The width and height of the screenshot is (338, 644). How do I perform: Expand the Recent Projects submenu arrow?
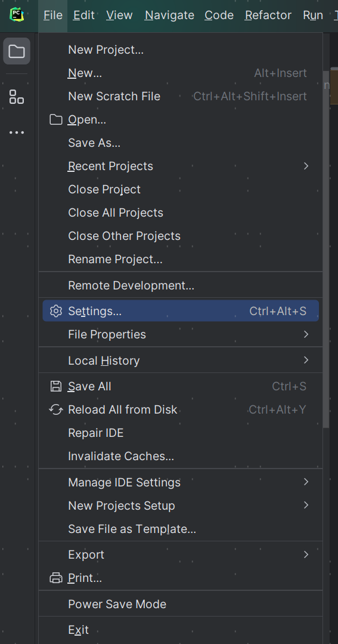[306, 166]
